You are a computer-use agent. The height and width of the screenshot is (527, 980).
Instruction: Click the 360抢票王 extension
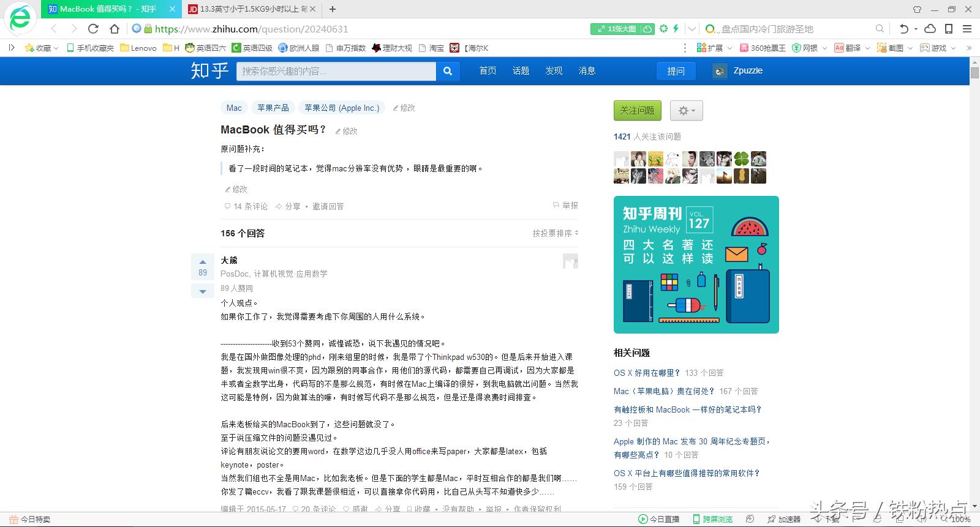[763, 48]
